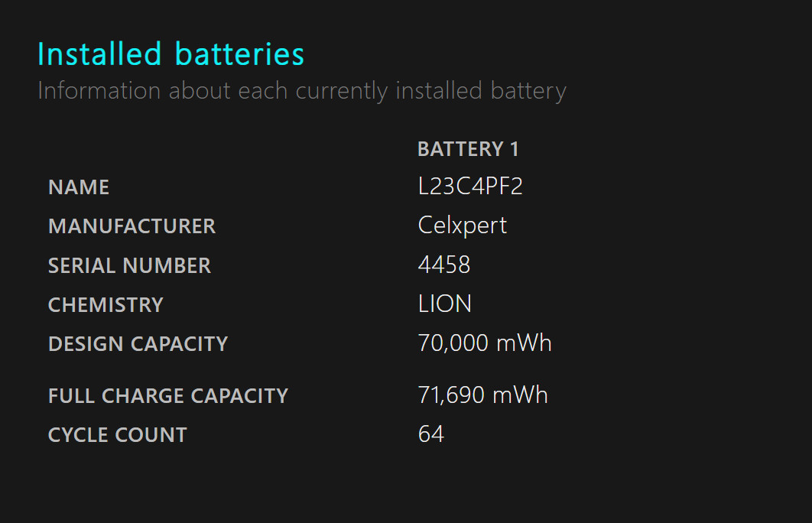Select the manufacturer value Celxpert
Image resolution: width=812 pixels, height=523 pixels.
[x=463, y=226]
